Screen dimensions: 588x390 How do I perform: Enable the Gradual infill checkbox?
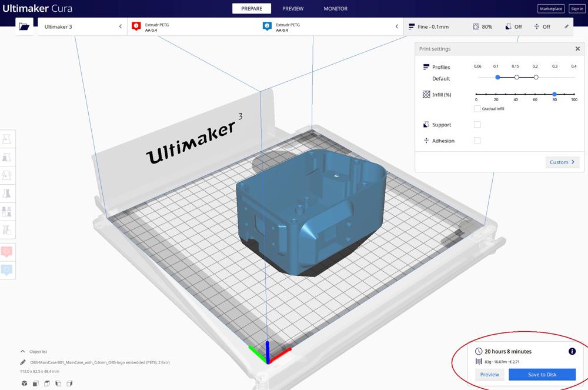(x=477, y=109)
